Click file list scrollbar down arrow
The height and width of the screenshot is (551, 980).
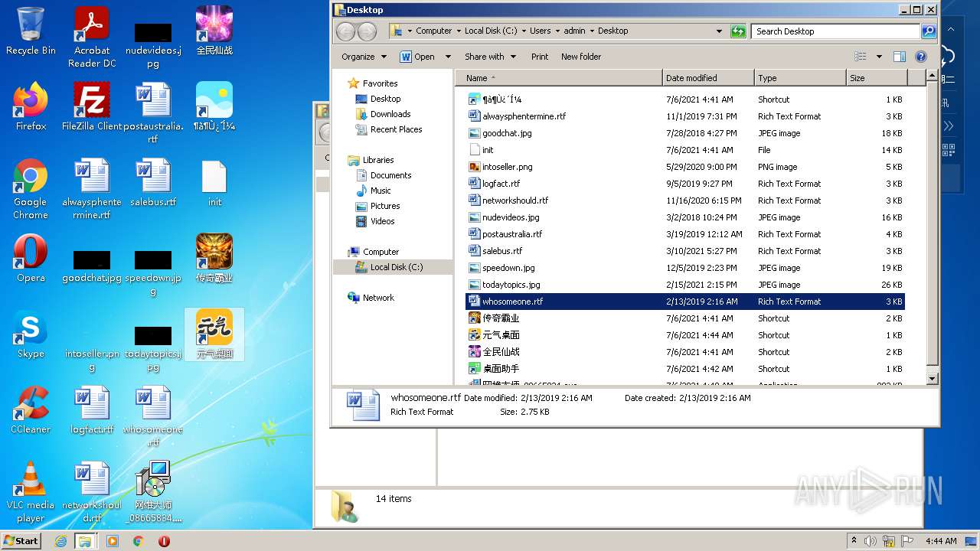point(932,378)
